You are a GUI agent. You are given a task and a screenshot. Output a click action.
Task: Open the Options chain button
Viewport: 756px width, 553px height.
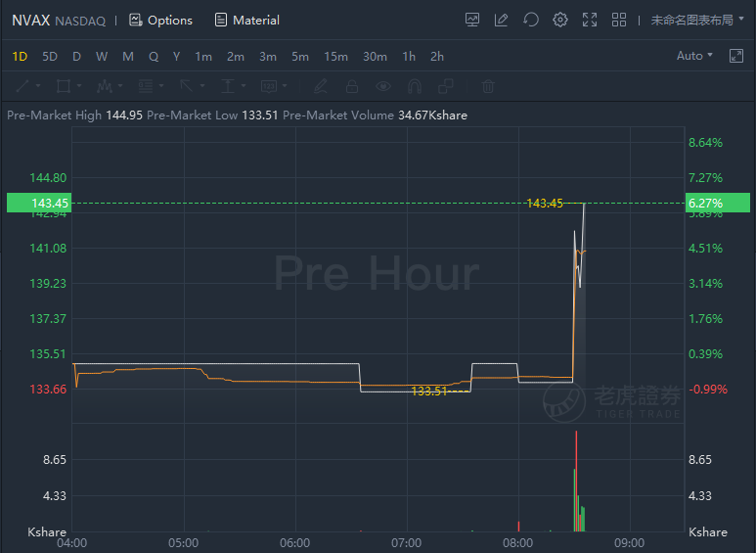click(x=160, y=21)
